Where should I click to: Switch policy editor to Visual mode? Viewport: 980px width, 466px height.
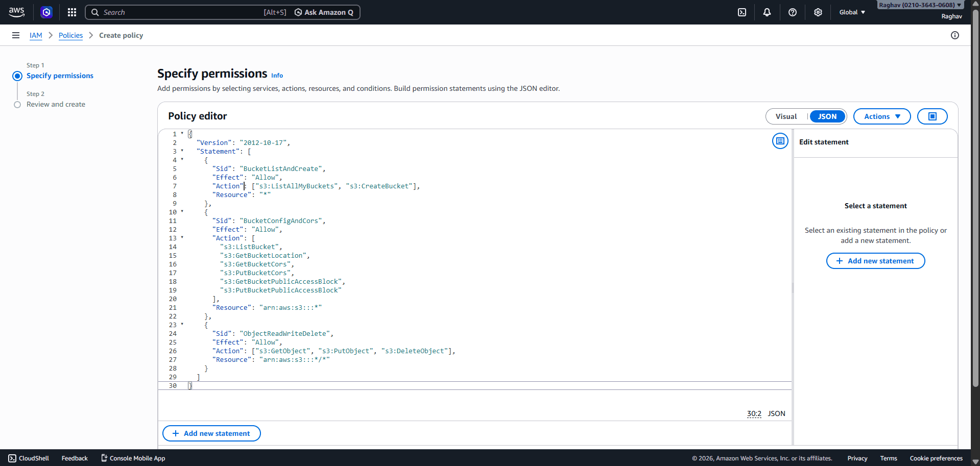click(786, 116)
